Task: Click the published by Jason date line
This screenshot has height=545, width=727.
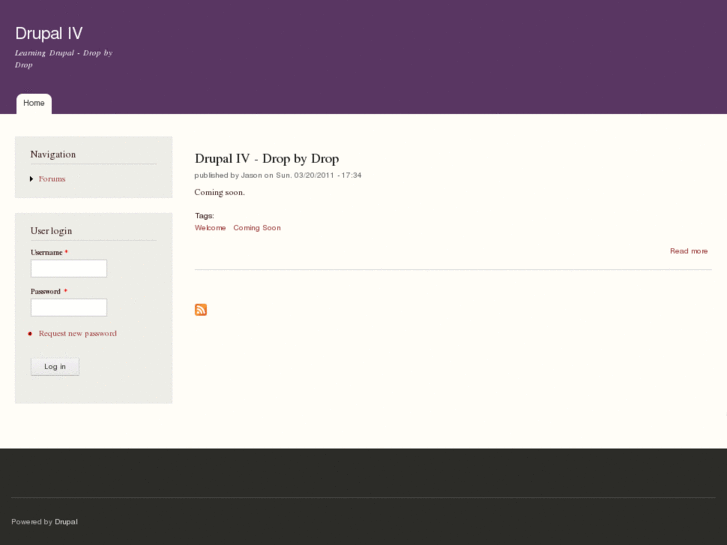Action: 278,175
